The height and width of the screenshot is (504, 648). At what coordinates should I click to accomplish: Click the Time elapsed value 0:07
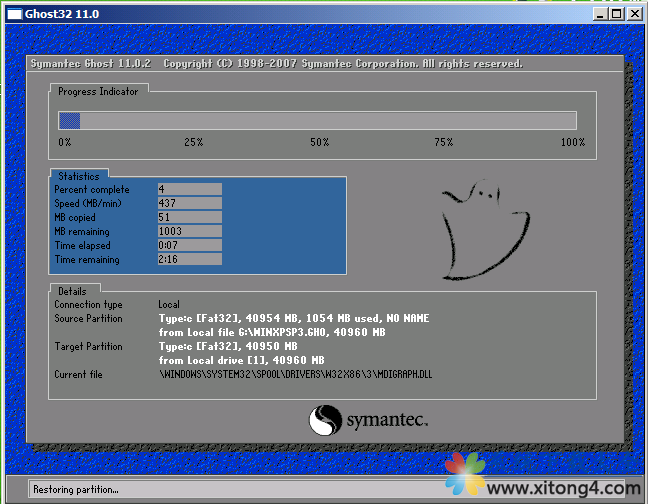(x=190, y=245)
